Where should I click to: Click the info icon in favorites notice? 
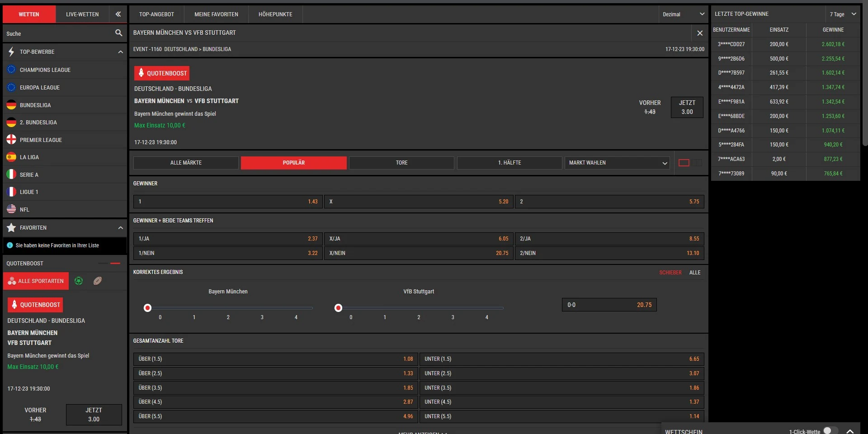point(10,245)
